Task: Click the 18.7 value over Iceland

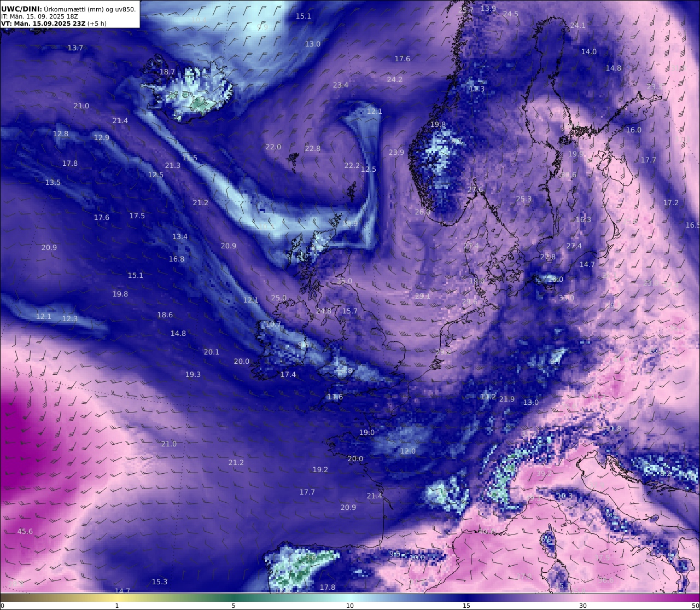Action: [167, 72]
